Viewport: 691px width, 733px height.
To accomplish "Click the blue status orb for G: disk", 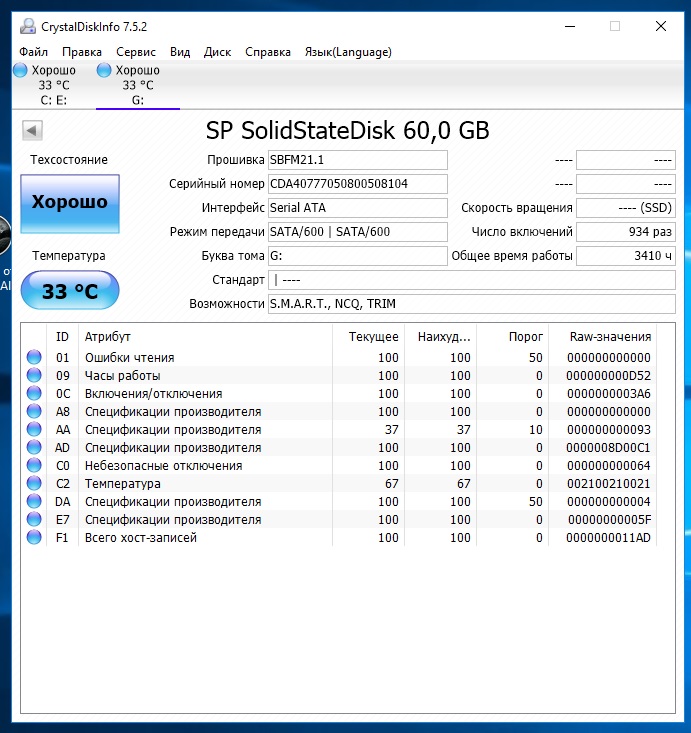I will pos(104,70).
